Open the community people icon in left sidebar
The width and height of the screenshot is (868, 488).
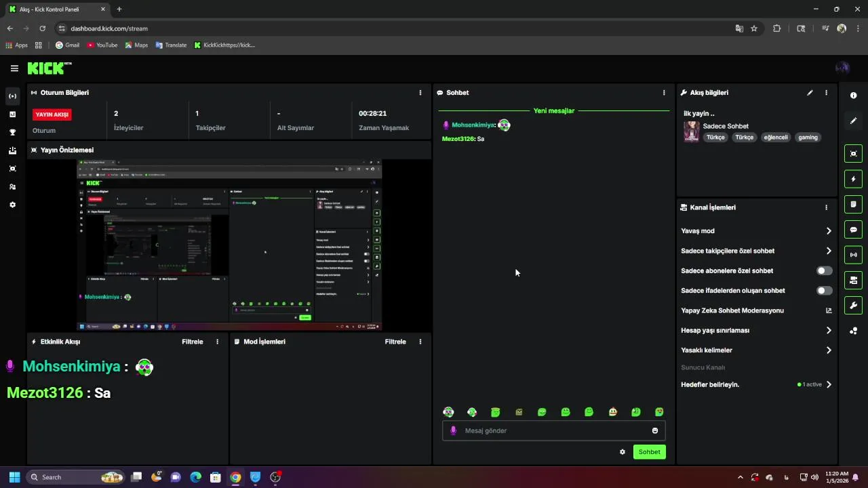point(12,186)
